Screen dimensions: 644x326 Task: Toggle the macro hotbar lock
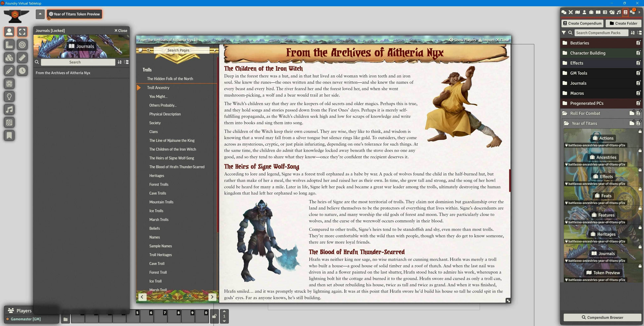(214, 316)
